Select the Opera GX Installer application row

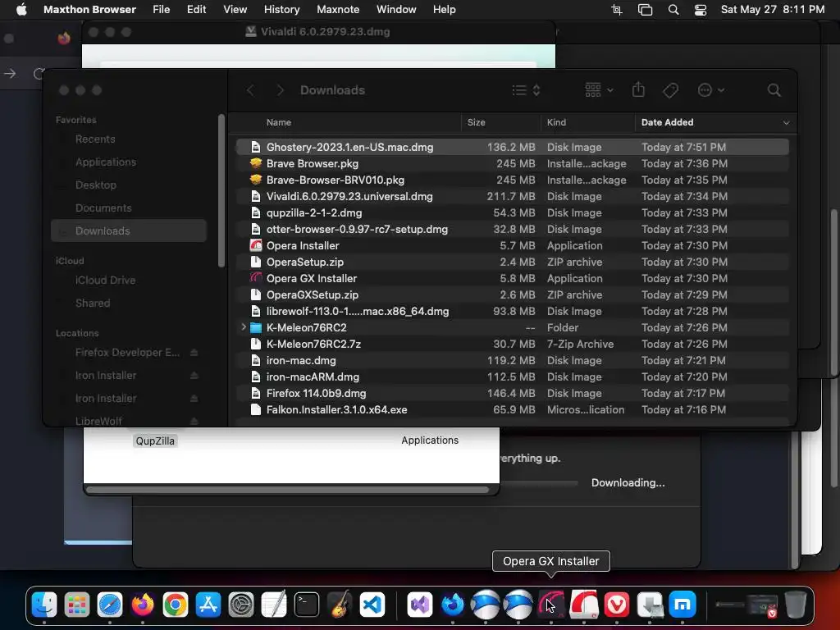pyautogui.click(x=513, y=278)
